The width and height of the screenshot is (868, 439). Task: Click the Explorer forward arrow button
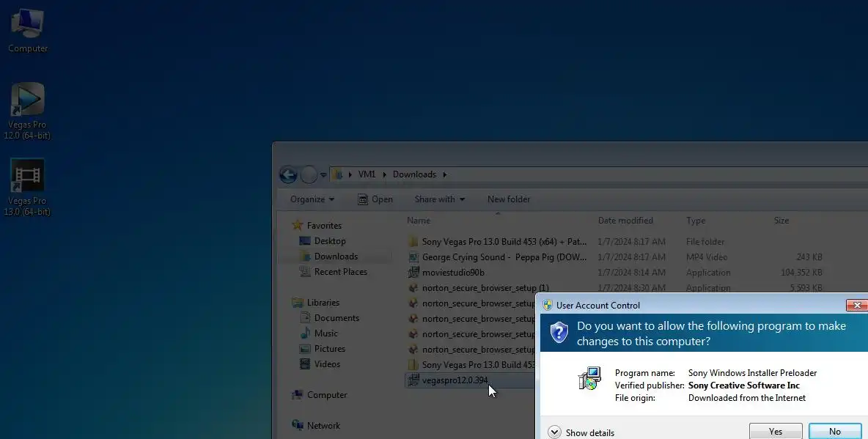pos(309,174)
